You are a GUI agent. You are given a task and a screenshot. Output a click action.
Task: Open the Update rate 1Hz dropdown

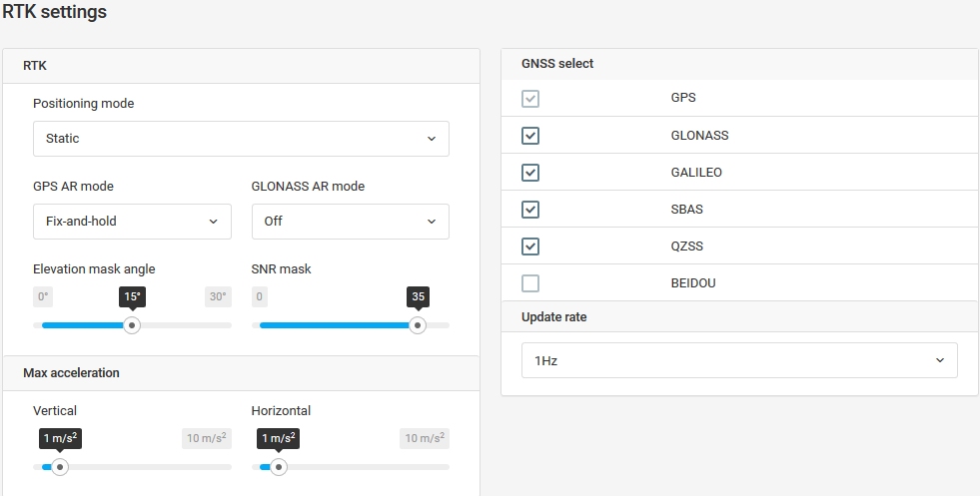pyautogui.click(x=739, y=360)
